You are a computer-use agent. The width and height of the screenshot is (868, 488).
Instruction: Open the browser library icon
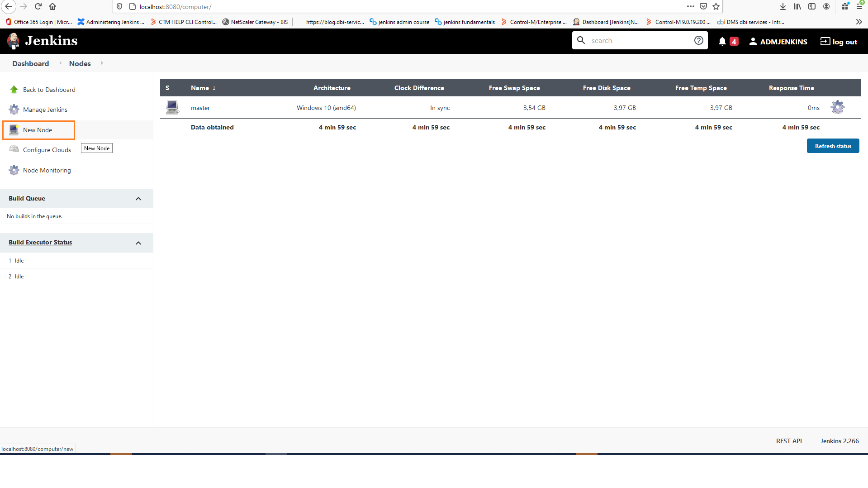click(797, 6)
